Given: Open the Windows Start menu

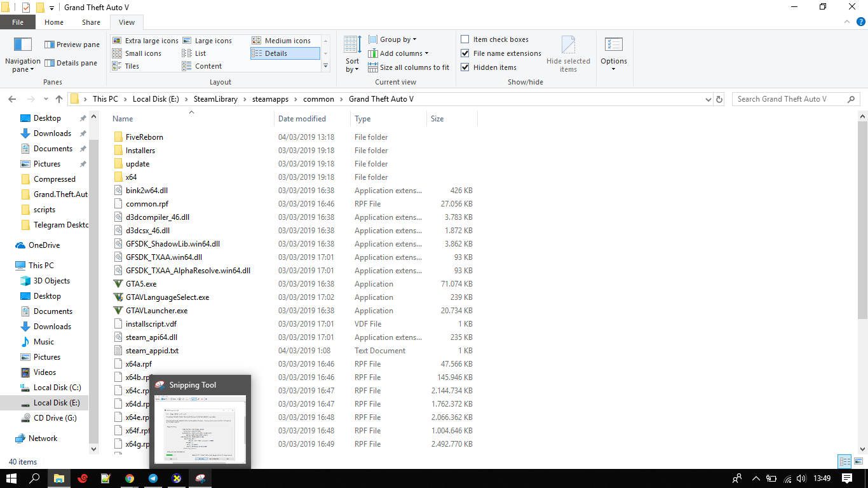Looking at the screenshot, I should [11, 478].
